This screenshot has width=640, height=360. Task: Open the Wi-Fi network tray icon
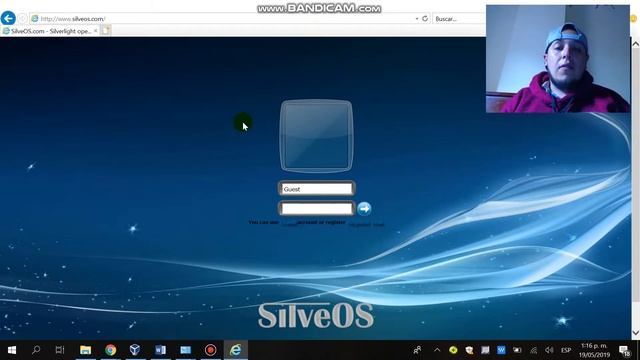click(533, 350)
